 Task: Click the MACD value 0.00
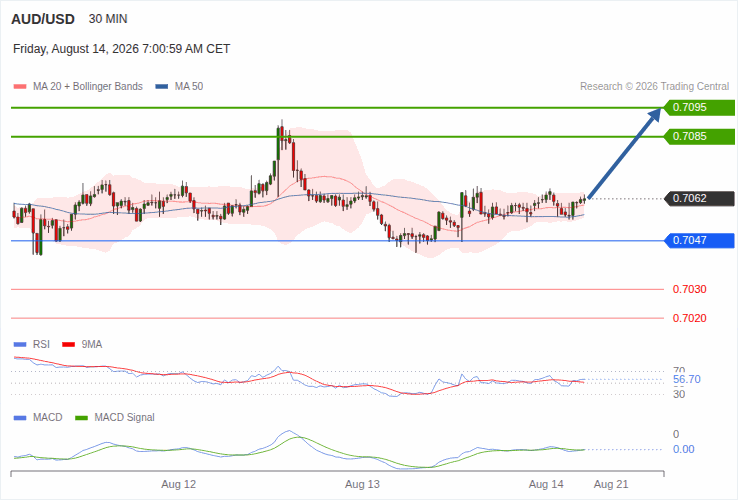[x=683, y=449]
